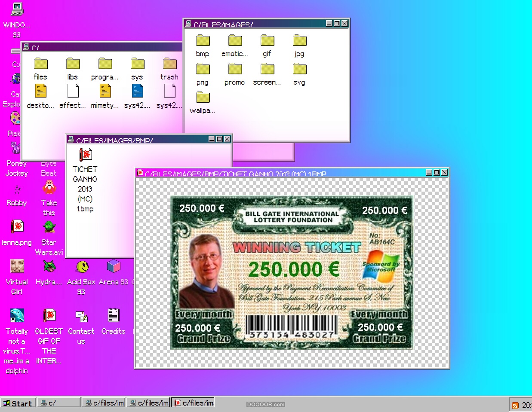The image size is (532, 412).
Task: Open the programs folder in C:/ window
Action: click(x=105, y=64)
